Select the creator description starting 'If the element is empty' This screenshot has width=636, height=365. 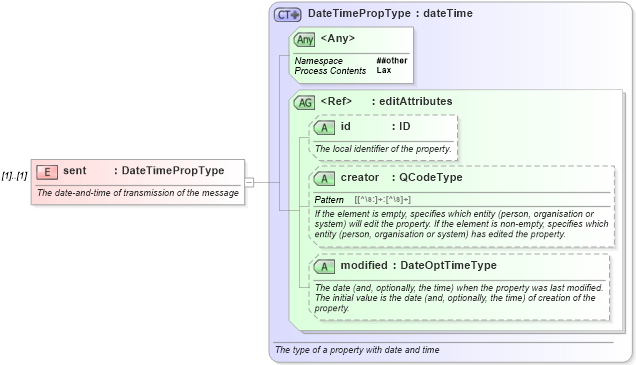click(461, 224)
